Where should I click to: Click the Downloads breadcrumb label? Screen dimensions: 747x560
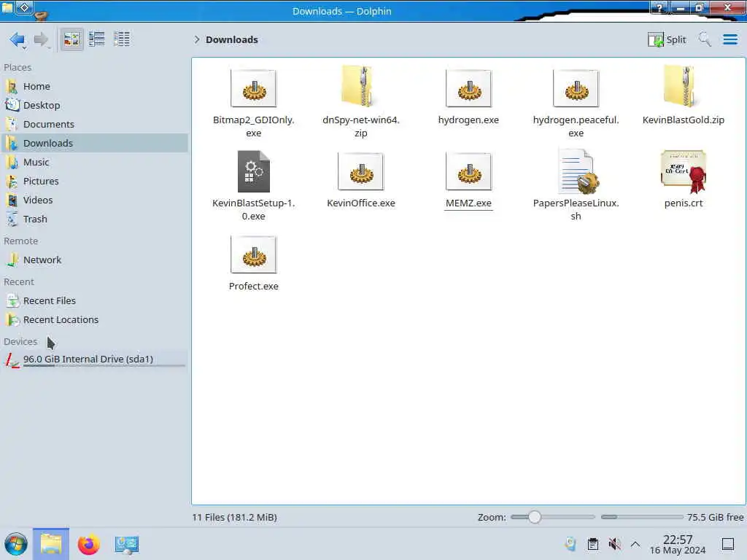click(232, 39)
